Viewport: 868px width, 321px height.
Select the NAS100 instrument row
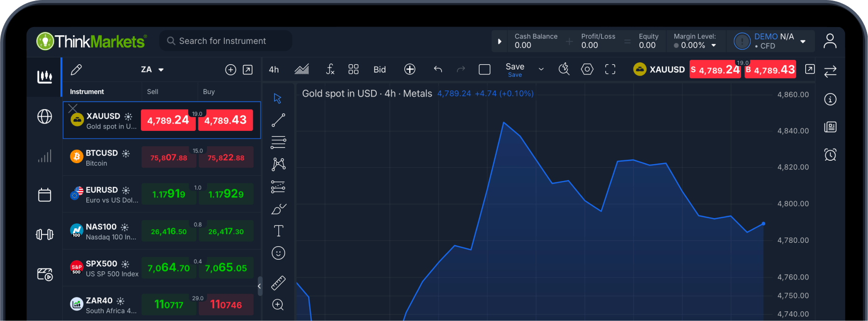click(x=162, y=231)
